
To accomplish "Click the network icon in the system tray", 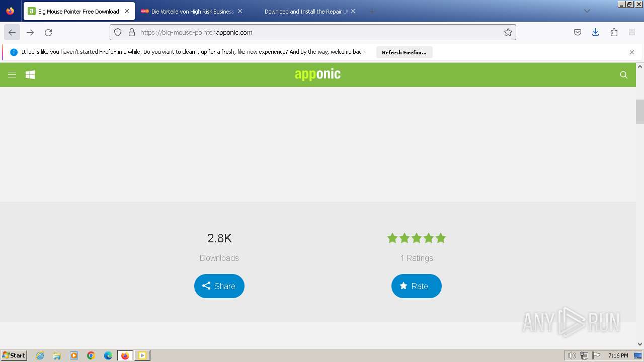I will pos(584,355).
